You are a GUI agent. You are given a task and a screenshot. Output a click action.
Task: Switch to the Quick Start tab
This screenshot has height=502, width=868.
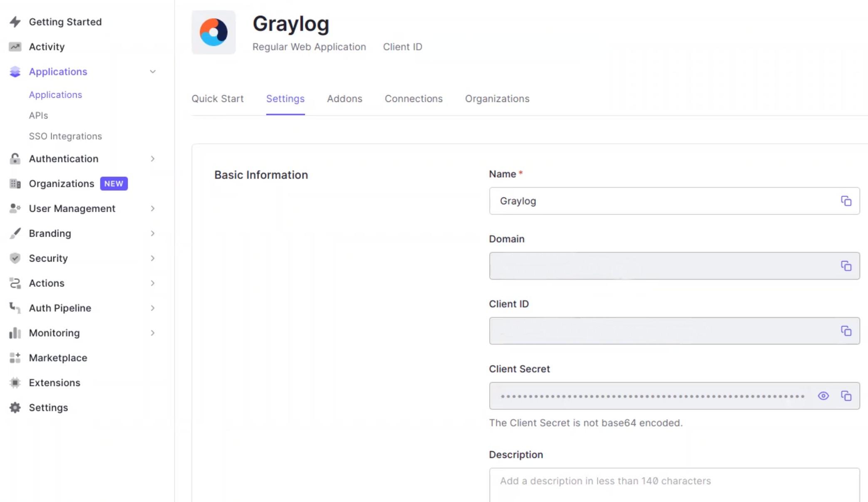point(217,99)
